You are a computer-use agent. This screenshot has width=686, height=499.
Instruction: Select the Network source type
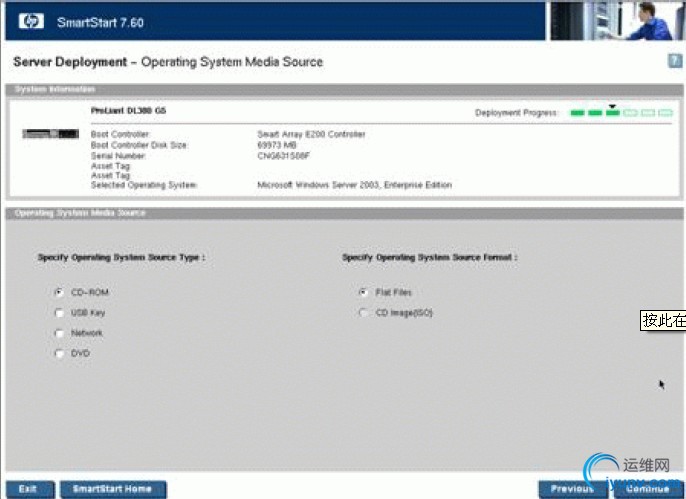(x=59, y=333)
